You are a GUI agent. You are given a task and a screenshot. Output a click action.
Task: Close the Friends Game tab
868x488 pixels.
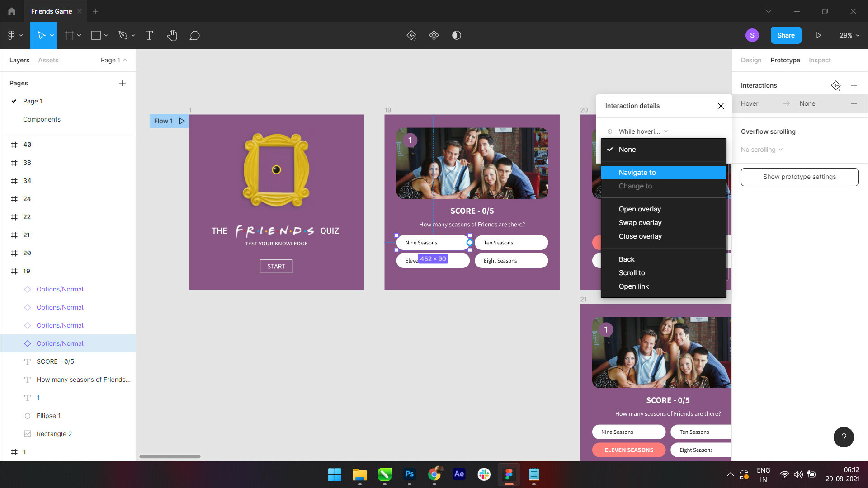click(80, 11)
